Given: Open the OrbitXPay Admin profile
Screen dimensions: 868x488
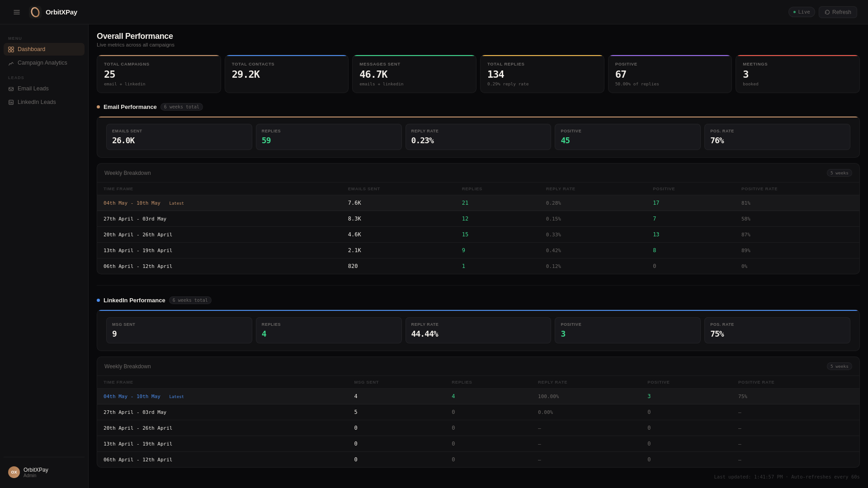Looking at the screenshot, I should (x=44, y=472).
